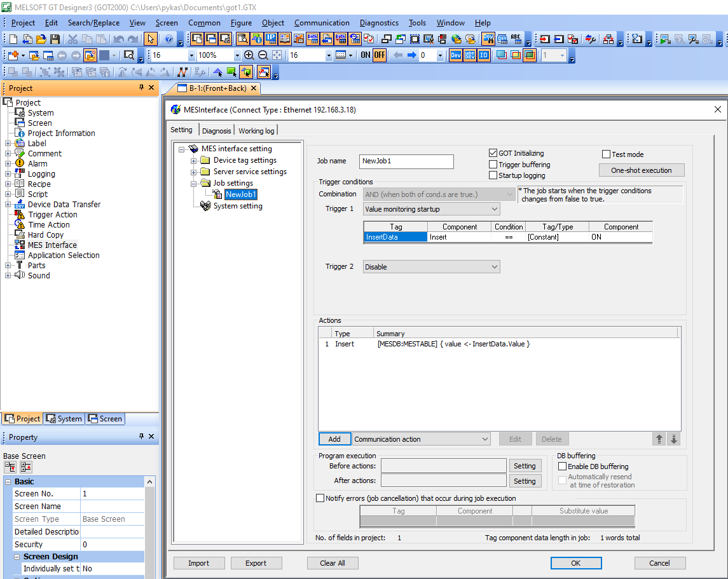Click the ID display toolbar icon
The width and height of the screenshot is (728, 579).
click(x=484, y=55)
